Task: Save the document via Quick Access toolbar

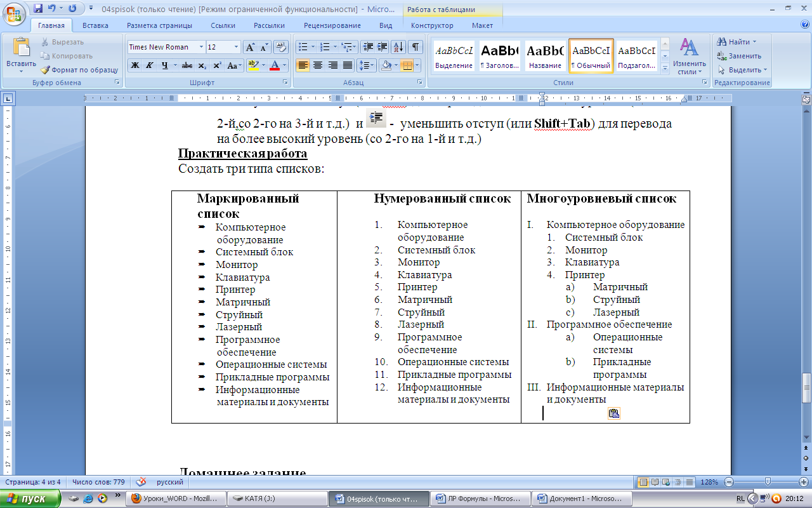Action: (x=38, y=9)
